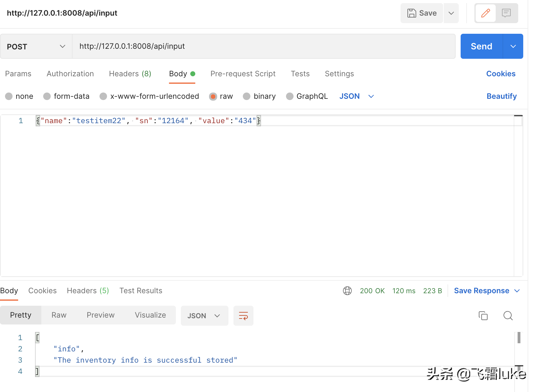The height and width of the screenshot is (392, 537).
Task: Open the response Headers (5) tab
Action: click(88, 291)
